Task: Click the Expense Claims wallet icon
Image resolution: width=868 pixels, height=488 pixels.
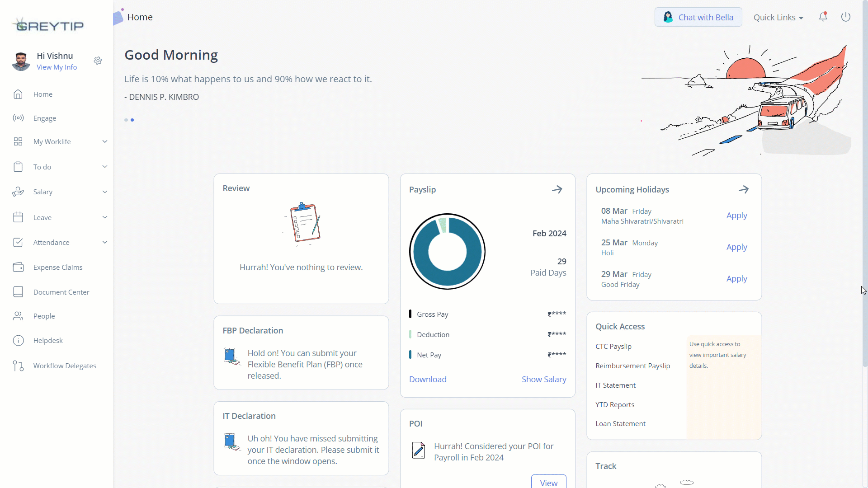Action: (x=18, y=267)
